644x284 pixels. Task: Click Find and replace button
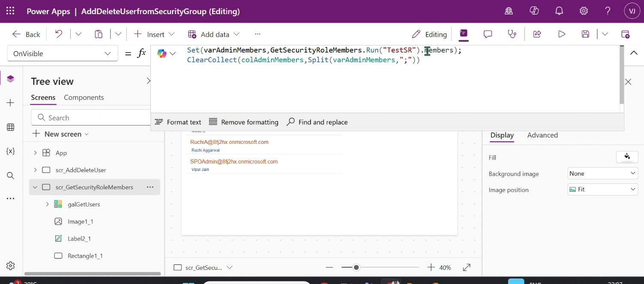point(317,122)
